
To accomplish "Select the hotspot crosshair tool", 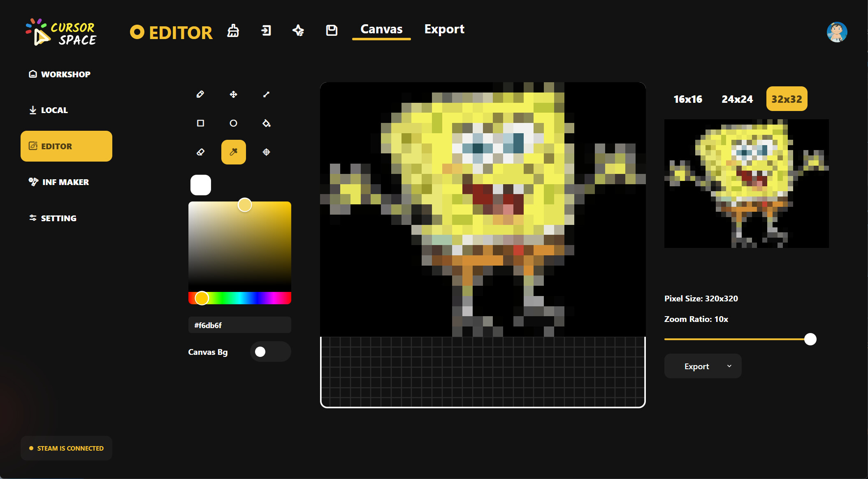I will point(266,152).
